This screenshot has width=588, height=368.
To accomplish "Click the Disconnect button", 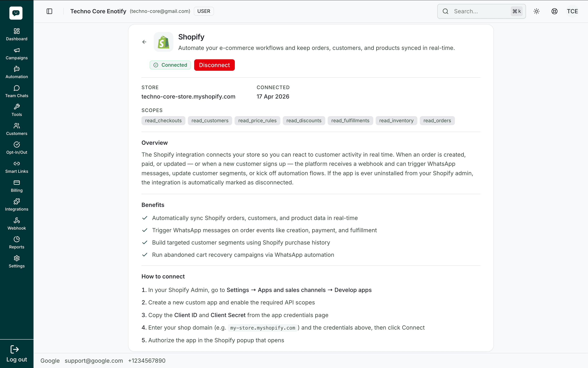I will 214,65.
